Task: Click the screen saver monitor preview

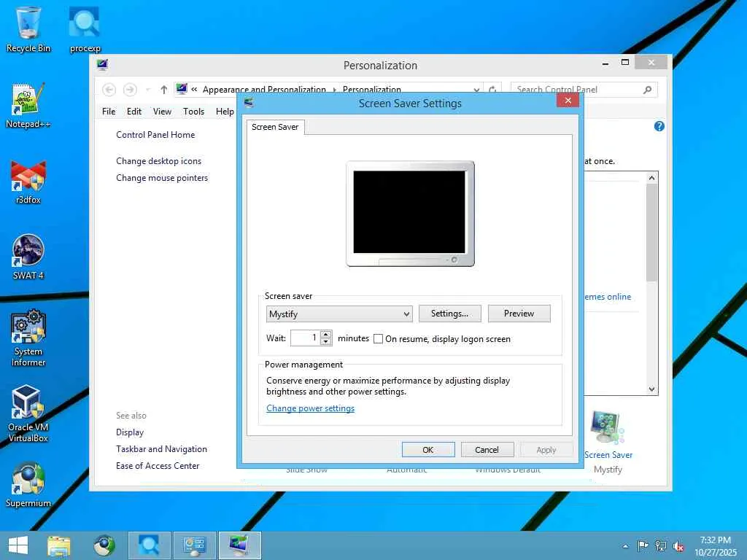Action: click(410, 214)
